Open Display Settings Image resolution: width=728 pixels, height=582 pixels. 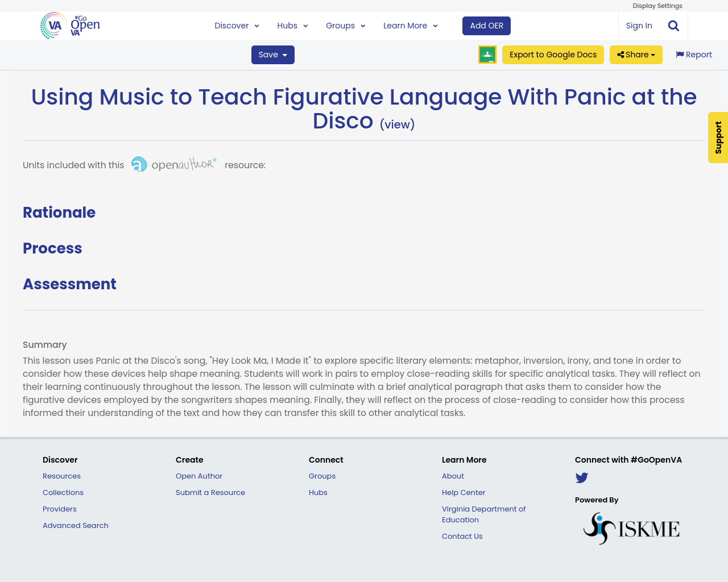coord(657,5)
